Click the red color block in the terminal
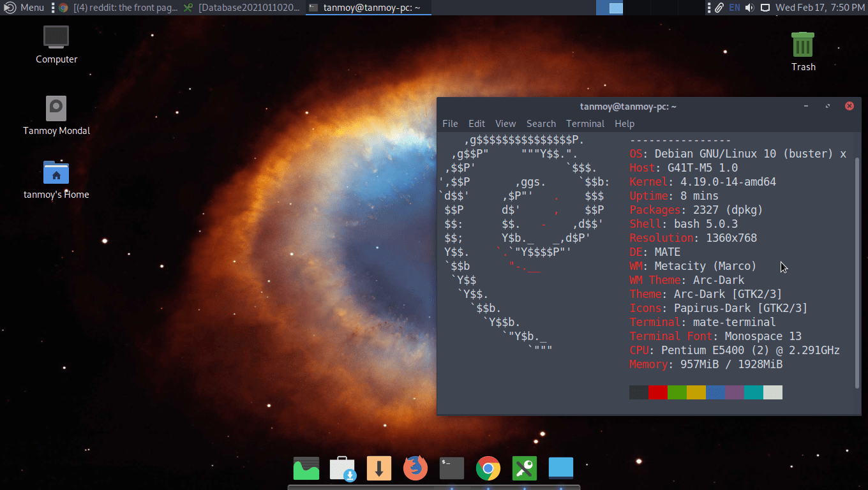This screenshot has width=868, height=490. [658, 392]
